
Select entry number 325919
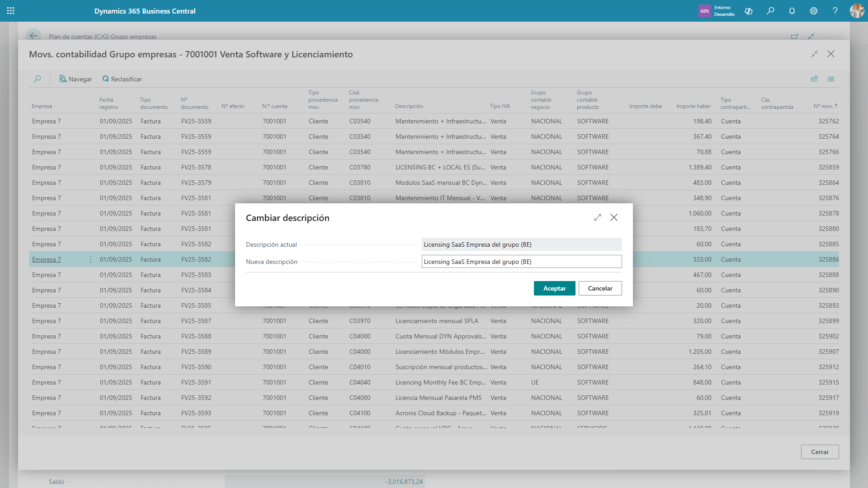pos(829,413)
